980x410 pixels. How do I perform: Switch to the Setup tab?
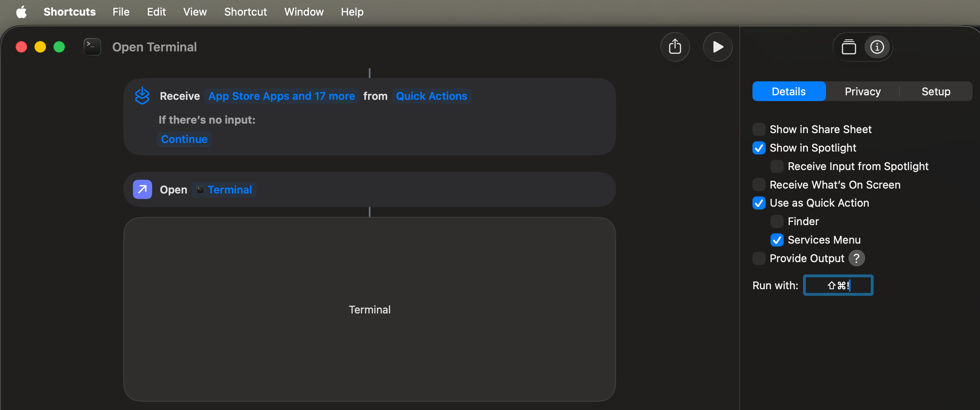[x=936, y=91]
